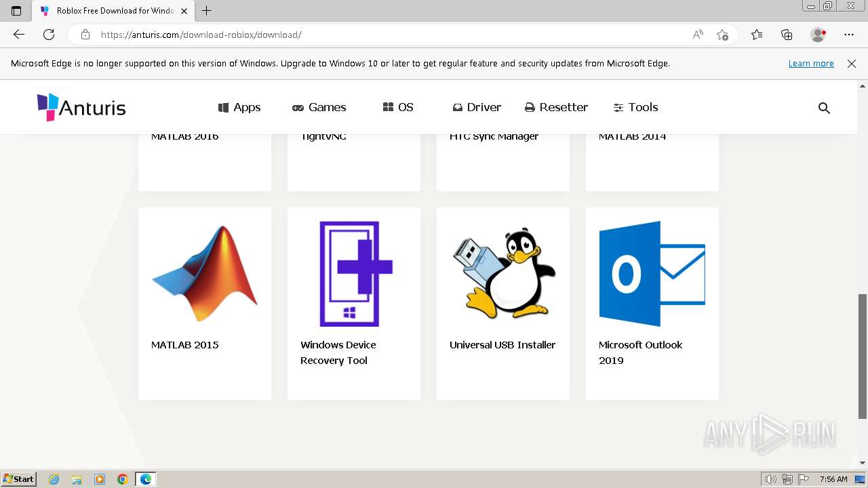Open the browser profile avatar
Viewport: 868px width, 488px height.
[x=818, y=35]
